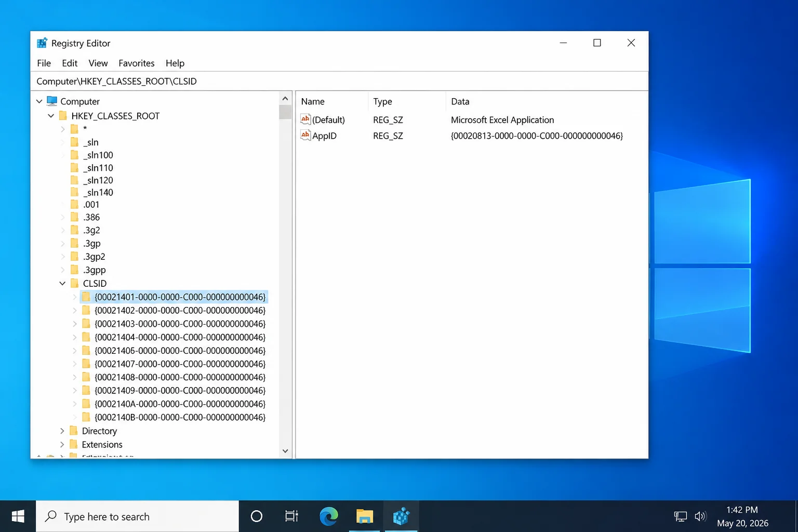
Task: Click the folder icon of {00021401-0000-0000-C000-000000000046}
Action: [86, 297]
